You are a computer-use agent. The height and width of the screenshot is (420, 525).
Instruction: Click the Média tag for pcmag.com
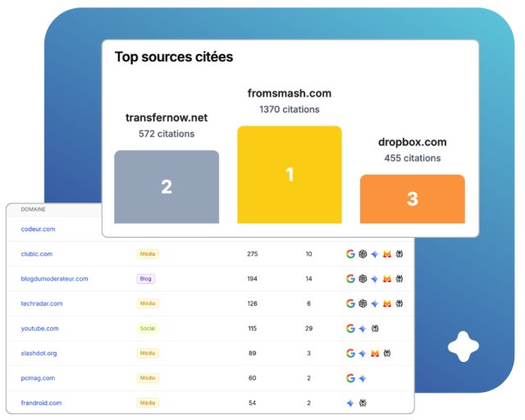tap(148, 378)
